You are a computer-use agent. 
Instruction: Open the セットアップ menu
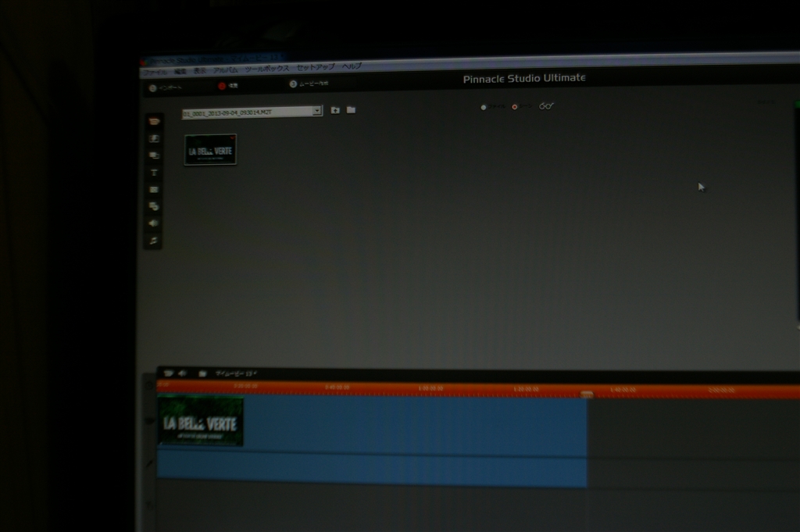pyautogui.click(x=316, y=67)
